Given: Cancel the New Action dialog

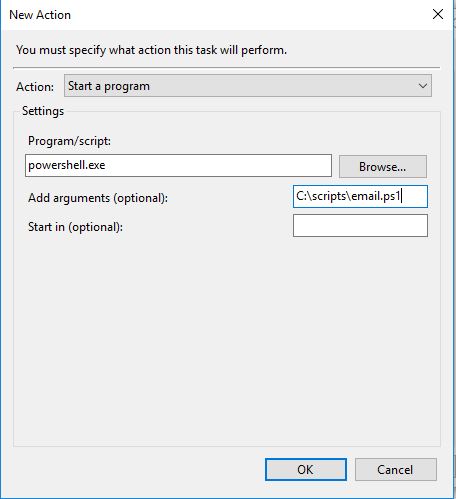Looking at the screenshot, I should pyautogui.click(x=396, y=469).
